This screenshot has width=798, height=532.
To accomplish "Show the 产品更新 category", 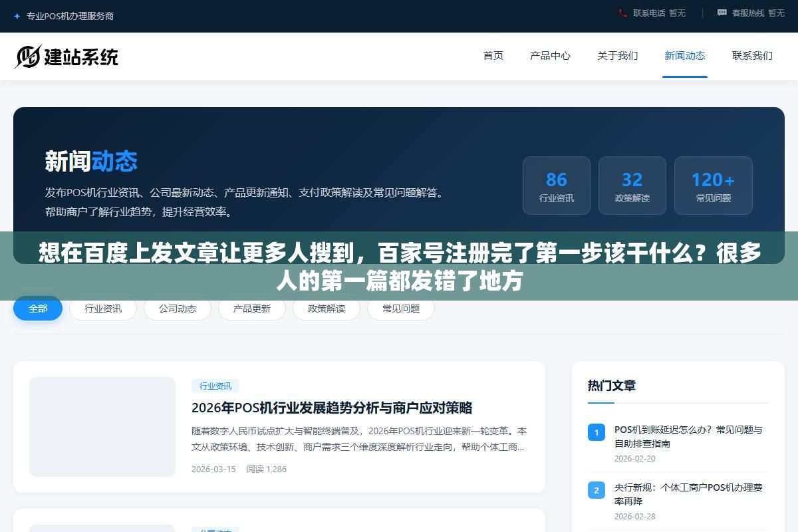I will tap(252, 309).
